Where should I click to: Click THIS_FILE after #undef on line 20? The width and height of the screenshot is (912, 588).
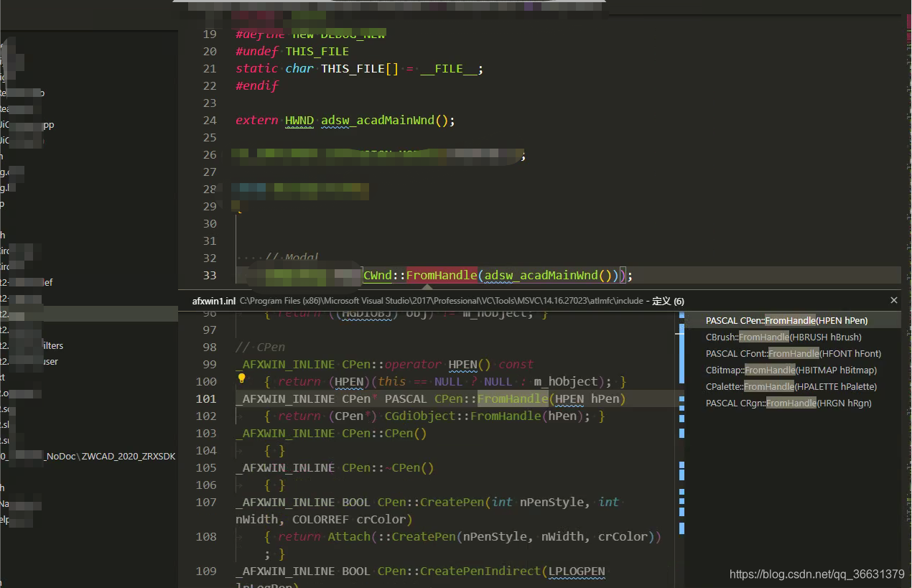click(317, 52)
